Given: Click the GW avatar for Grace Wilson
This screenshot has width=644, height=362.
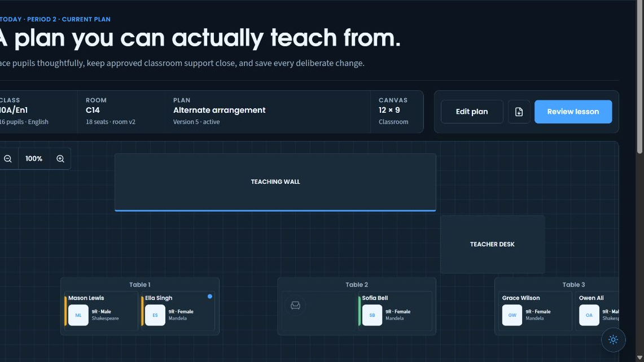Looking at the screenshot, I should (x=512, y=315).
